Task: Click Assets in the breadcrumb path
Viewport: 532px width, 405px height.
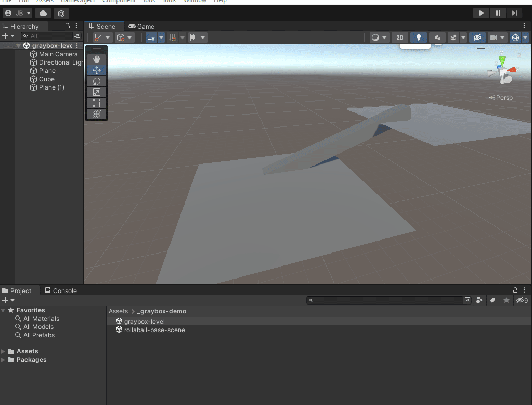Action: coord(118,311)
